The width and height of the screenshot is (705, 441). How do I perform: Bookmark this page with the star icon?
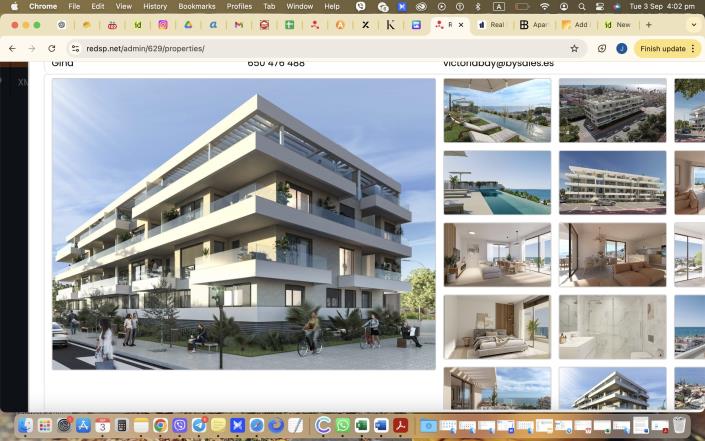574,48
